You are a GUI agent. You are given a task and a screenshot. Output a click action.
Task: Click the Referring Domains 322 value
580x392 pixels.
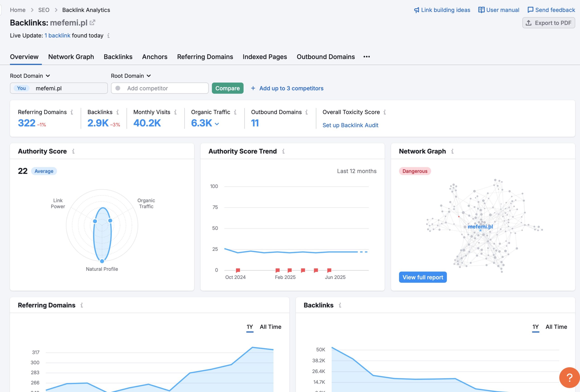pyautogui.click(x=27, y=123)
